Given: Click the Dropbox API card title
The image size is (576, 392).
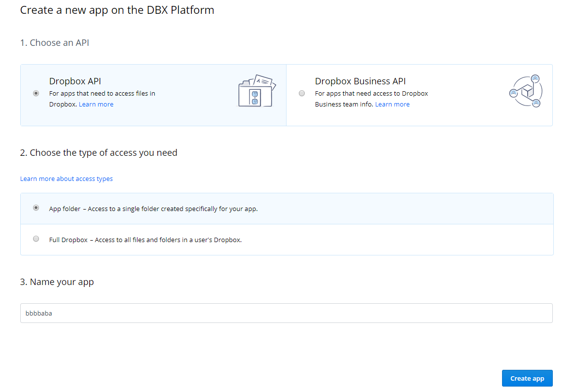Looking at the screenshot, I should 75,81.
